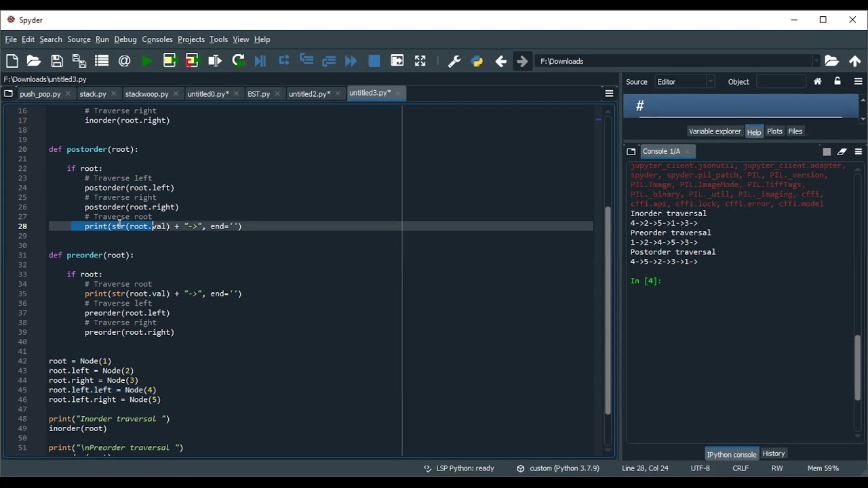Screen dimensions: 868x488
Task: Go forward with the right arrow icon
Action: click(x=522, y=61)
